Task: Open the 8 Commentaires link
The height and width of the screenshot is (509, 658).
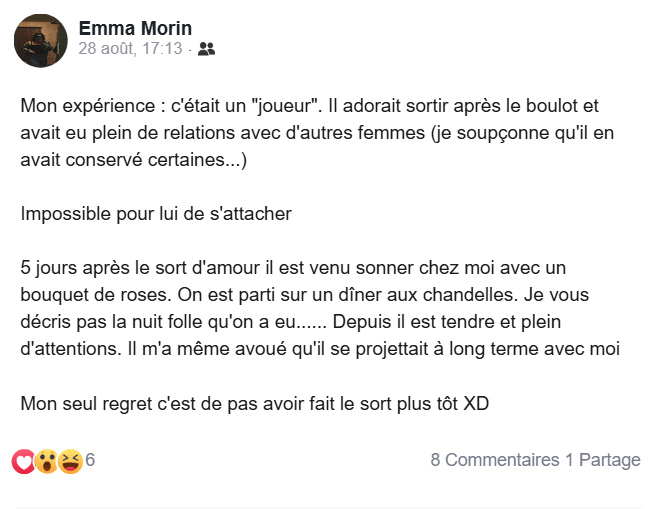Action: 495,460
